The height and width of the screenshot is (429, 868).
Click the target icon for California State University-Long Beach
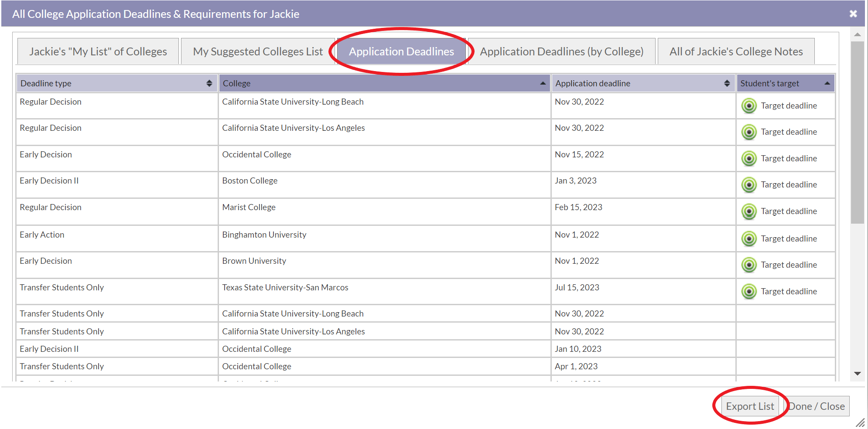[748, 106]
